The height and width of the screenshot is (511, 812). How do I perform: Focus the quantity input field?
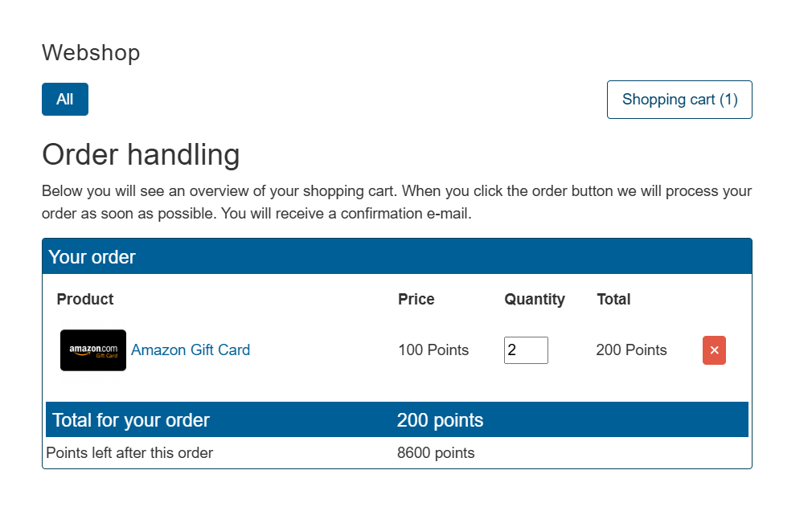(x=526, y=350)
